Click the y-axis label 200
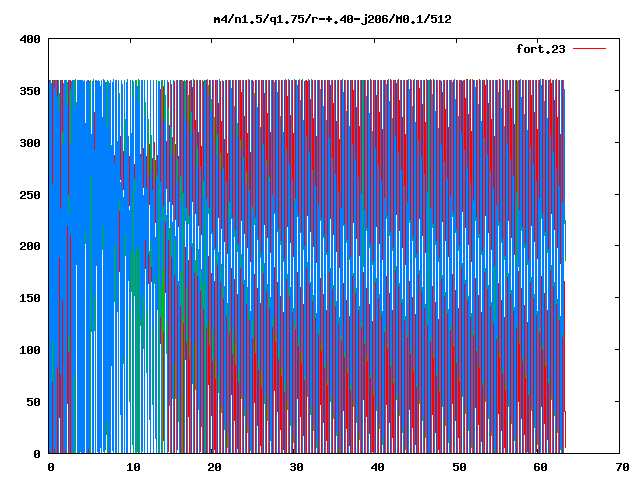This screenshot has height=480, width=640. 30,246
